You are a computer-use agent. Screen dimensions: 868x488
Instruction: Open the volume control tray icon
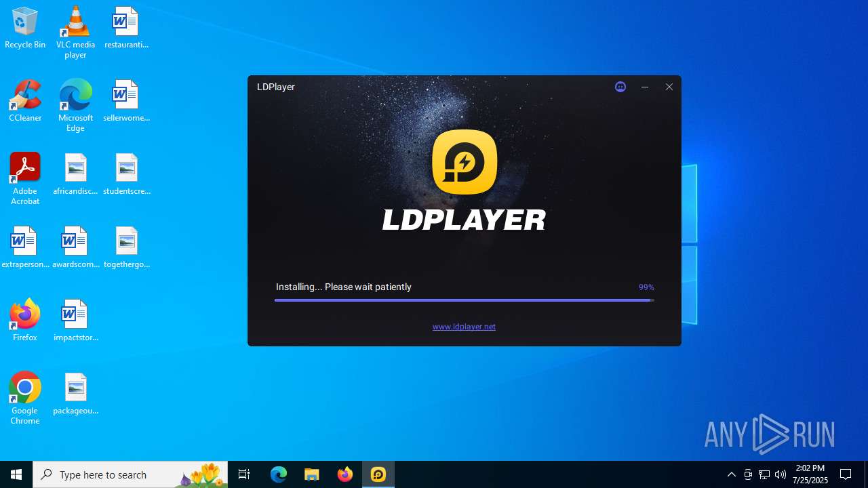click(x=781, y=474)
